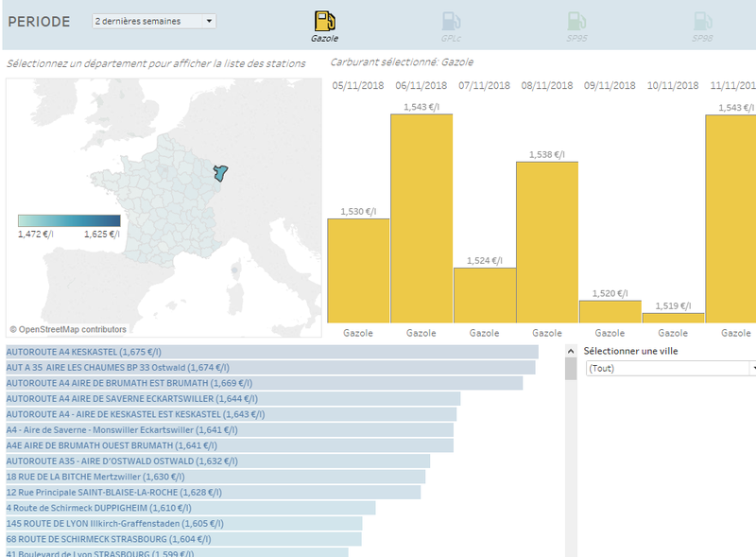
Task: Select the SP95 fuel pump icon
Action: point(576,21)
